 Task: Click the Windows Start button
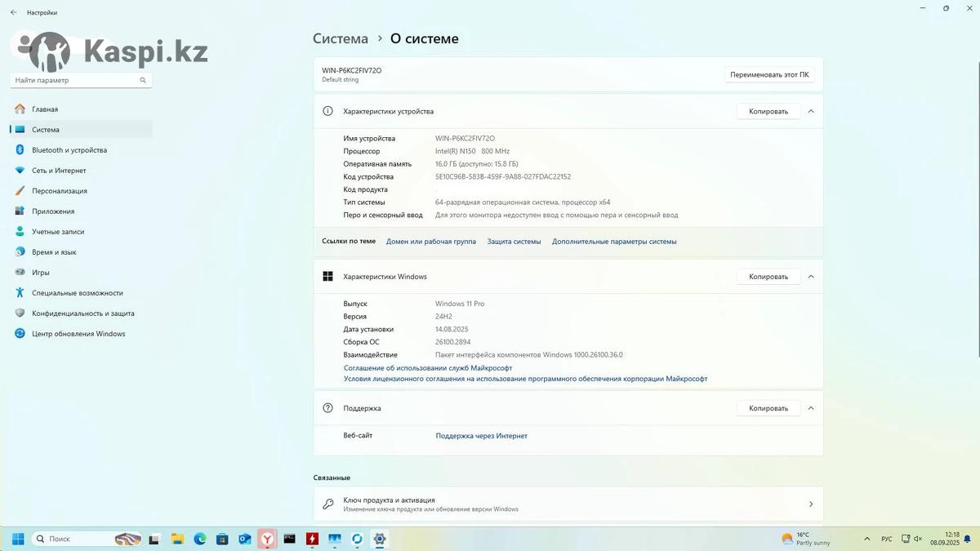point(18,539)
